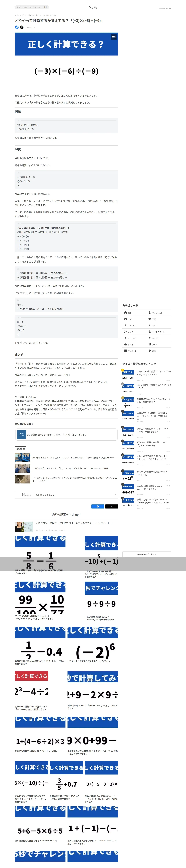The width and height of the screenshot is (186, 868).
Task: Click the ページトップへ戻る button
Action: (146, 554)
